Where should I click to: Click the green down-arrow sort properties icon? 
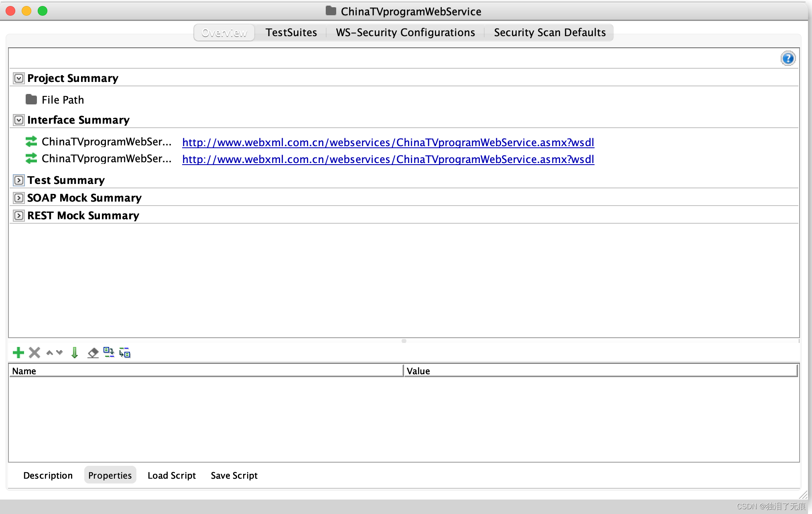75,353
